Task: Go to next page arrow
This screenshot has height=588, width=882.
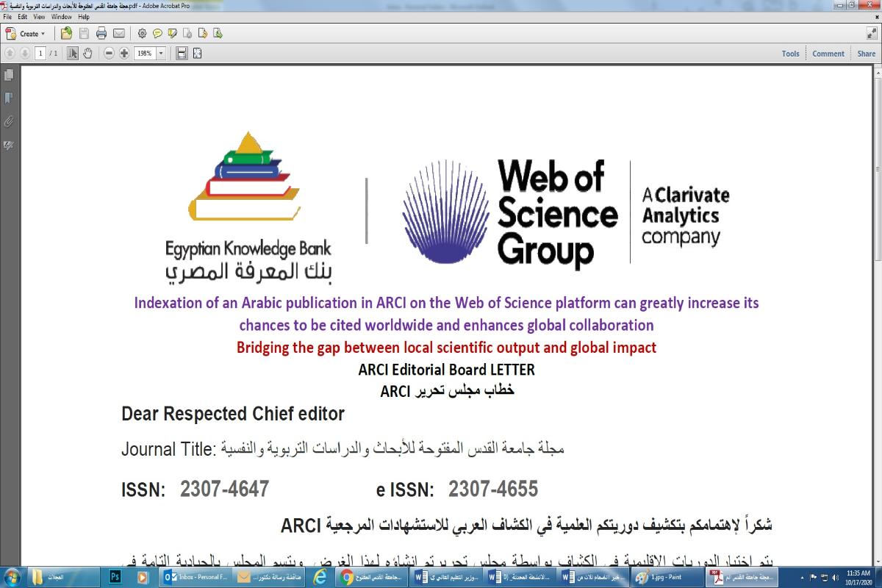Action: [x=24, y=54]
